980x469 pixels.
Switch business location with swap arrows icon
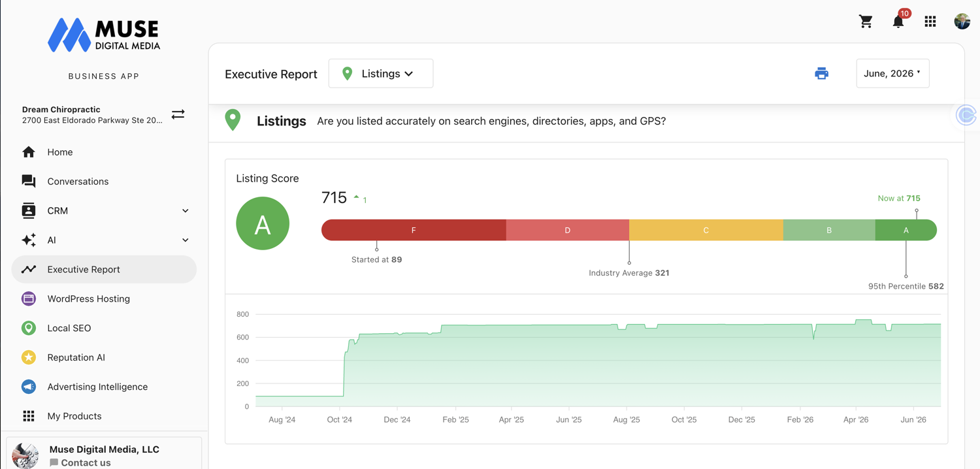coord(178,114)
